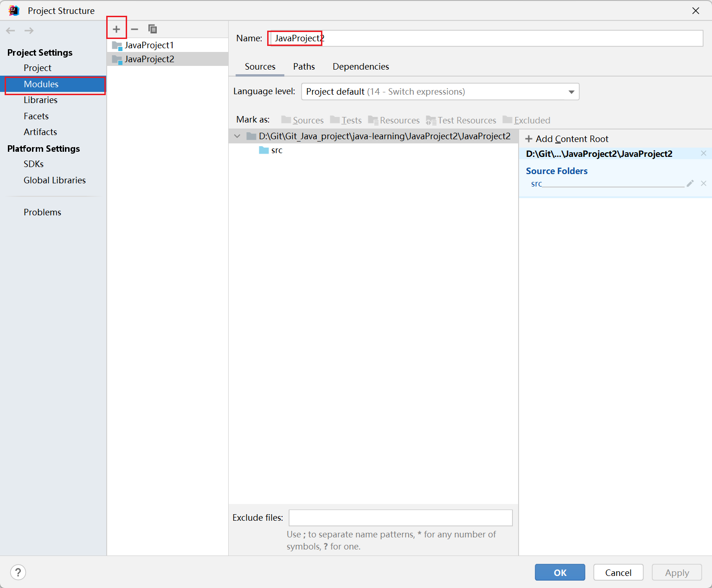Click the src entry under Source Folders
The image size is (712, 588).
[x=536, y=184]
